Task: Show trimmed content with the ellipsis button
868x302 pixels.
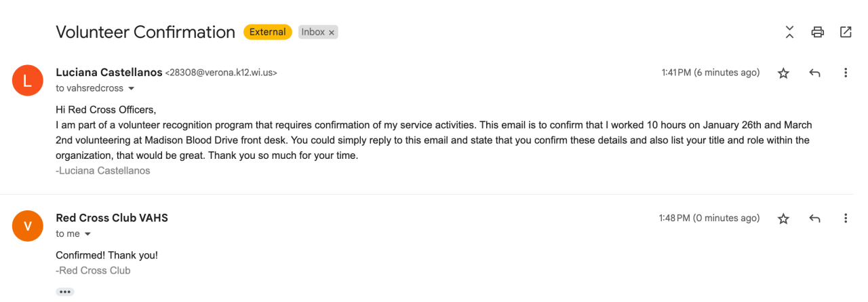Action: 65,292
